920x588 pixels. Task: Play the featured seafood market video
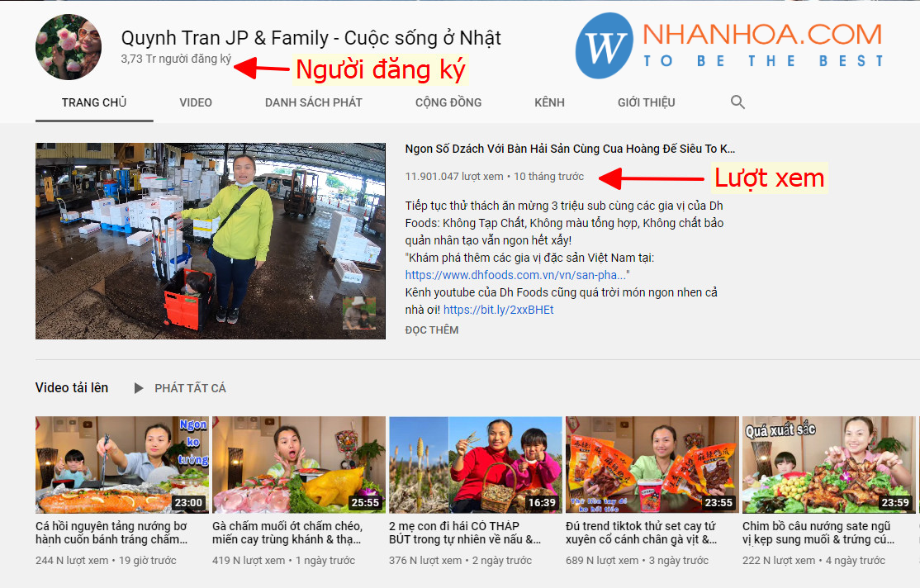(210, 240)
